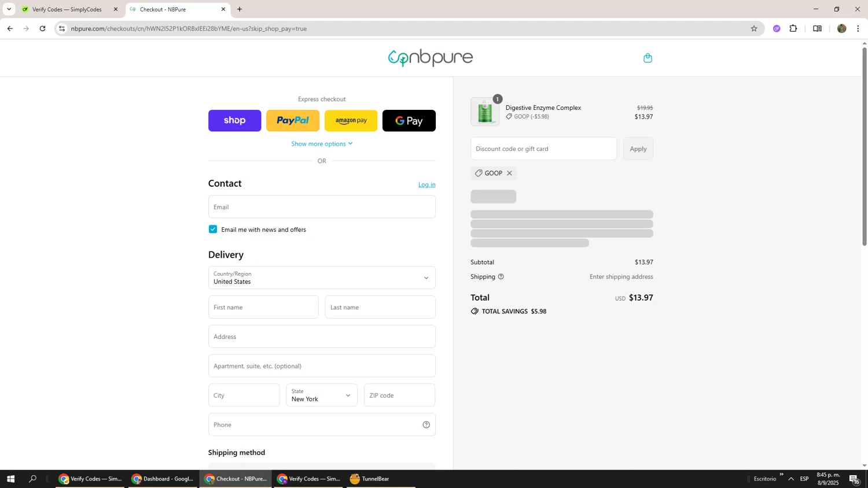Click the Phone input field

tap(322, 425)
